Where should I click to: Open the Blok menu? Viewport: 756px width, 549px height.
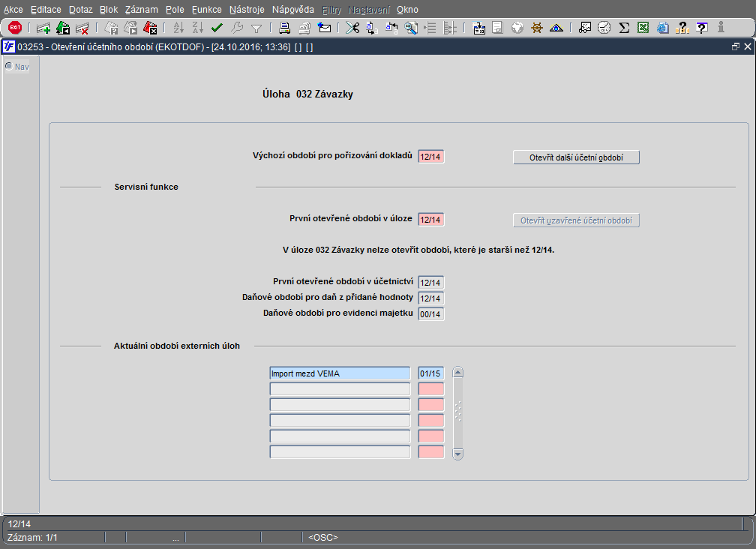tap(109, 10)
